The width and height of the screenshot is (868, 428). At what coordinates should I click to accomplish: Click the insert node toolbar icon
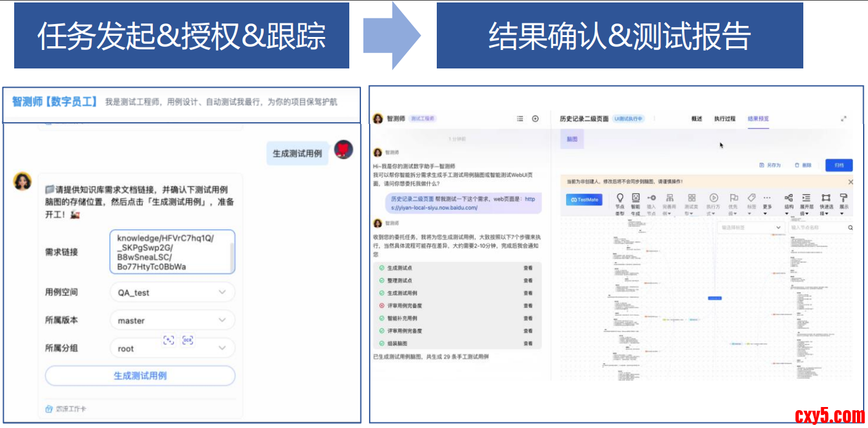tap(652, 198)
